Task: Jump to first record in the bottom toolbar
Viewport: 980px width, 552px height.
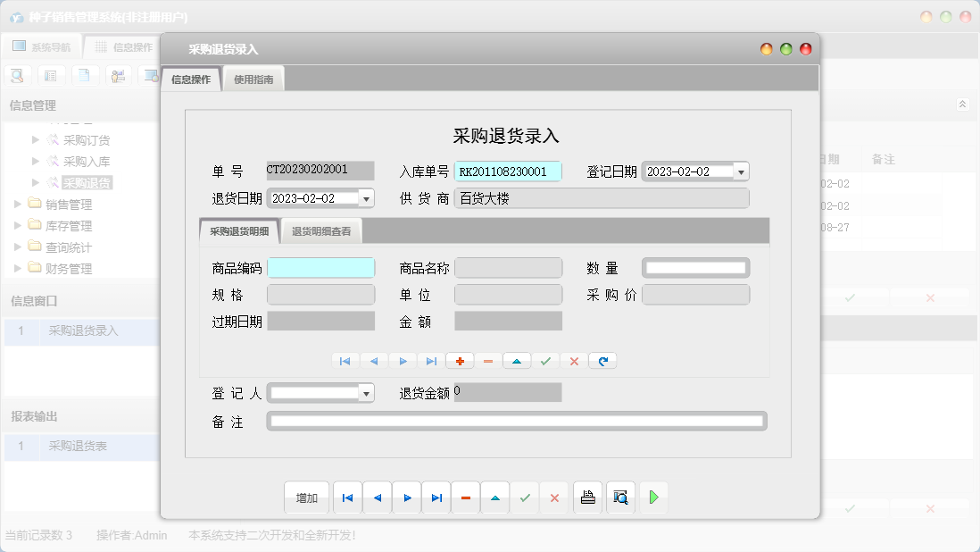Action: (347, 498)
